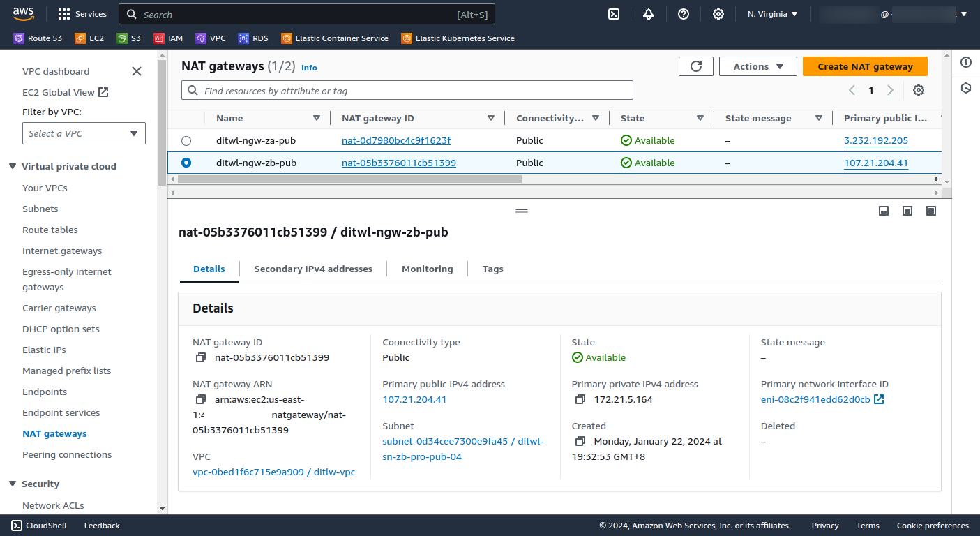This screenshot has width=980, height=536.
Task: Go to the next page arrow
Action: (891, 90)
